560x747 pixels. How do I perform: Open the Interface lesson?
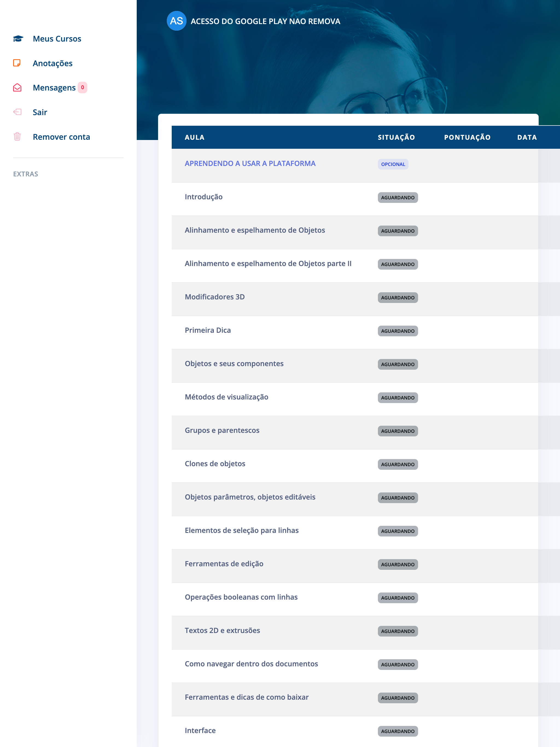(x=200, y=730)
